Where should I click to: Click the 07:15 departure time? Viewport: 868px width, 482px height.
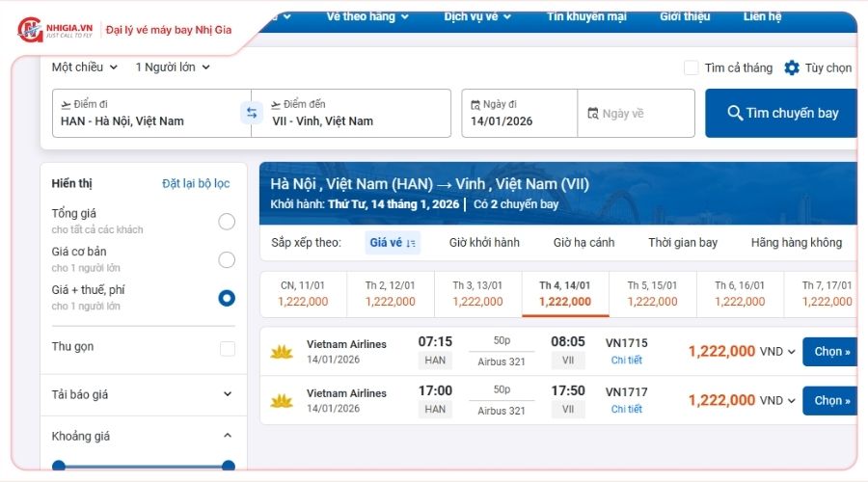coord(435,341)
